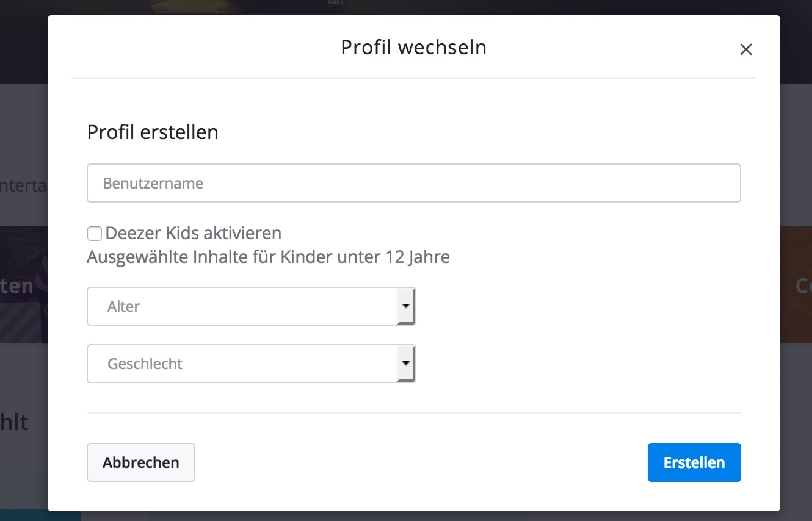The width and height of the screenshot is (812, 521).
Task: Click the arrow on the Geschlecht dropdown
Action: pos(405,364)
